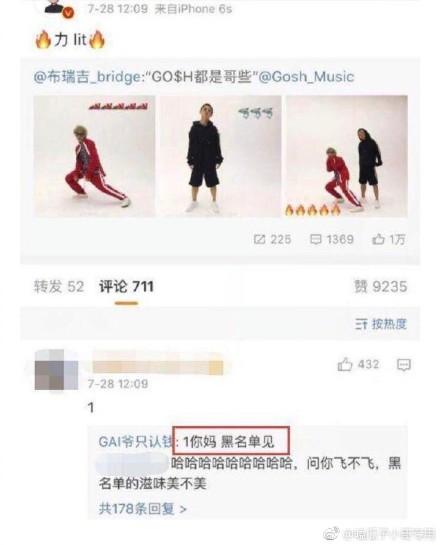The height and width of the screenshot is (545, 440).
Task: Tap the comment icon showing 1369
Action: click(x=316, y=239)
